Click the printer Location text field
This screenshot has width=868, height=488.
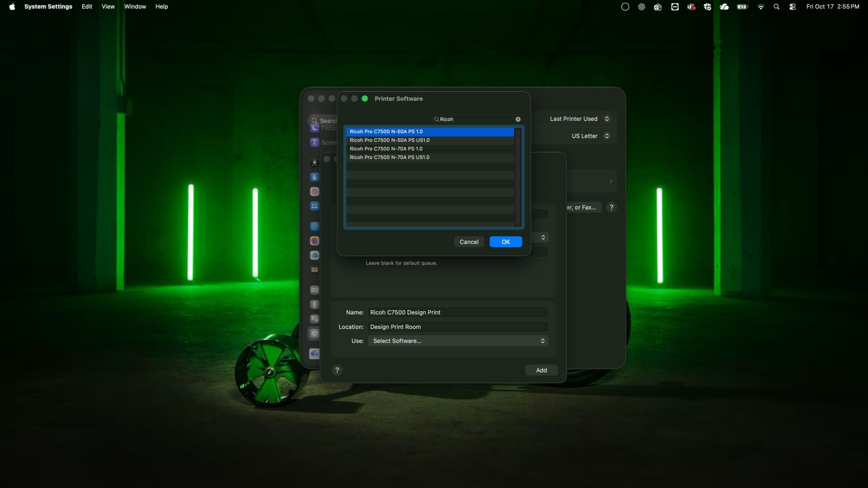point(458,327)
